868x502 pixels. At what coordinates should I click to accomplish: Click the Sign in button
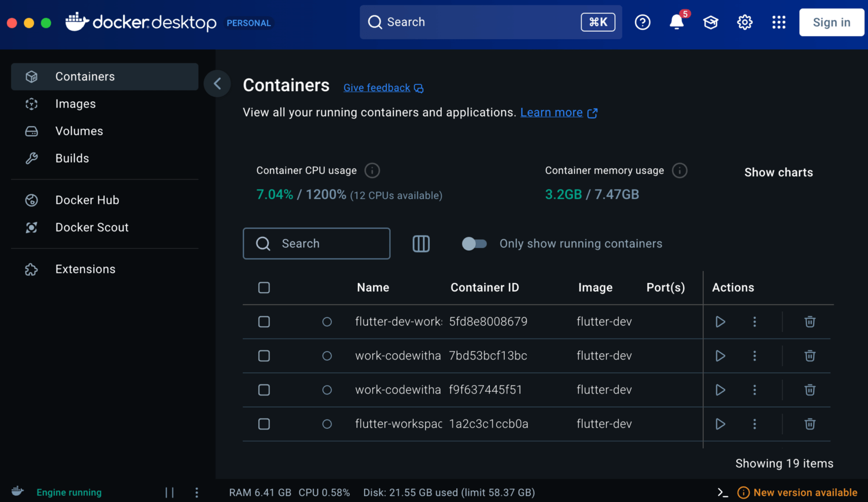(x=831, y=22)
